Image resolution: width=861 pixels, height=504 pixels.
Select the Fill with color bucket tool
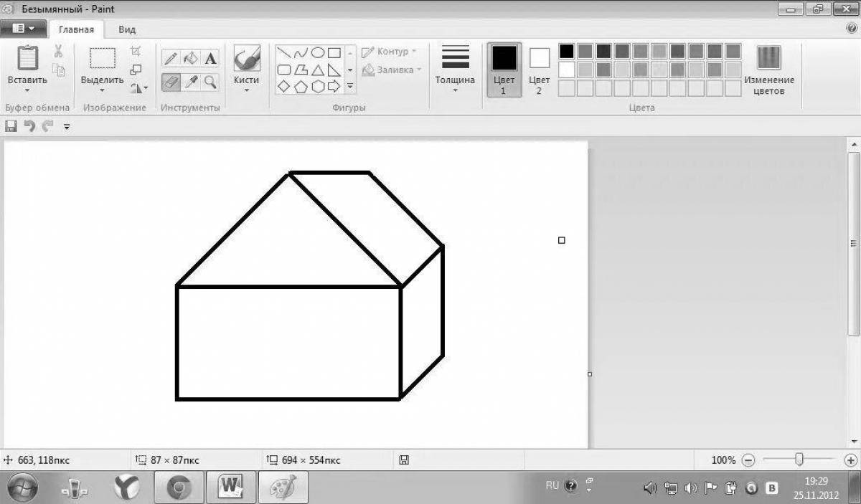(x=190, y=59)
